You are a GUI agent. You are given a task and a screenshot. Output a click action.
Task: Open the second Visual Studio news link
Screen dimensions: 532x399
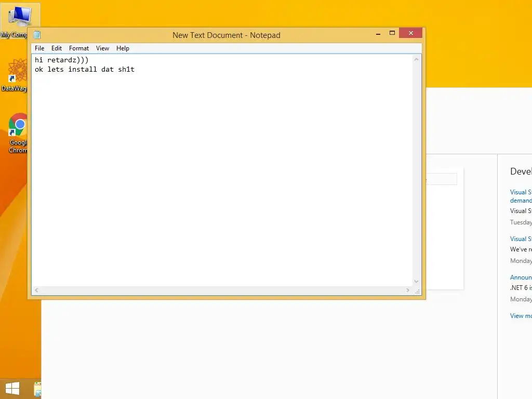(521, 239)
